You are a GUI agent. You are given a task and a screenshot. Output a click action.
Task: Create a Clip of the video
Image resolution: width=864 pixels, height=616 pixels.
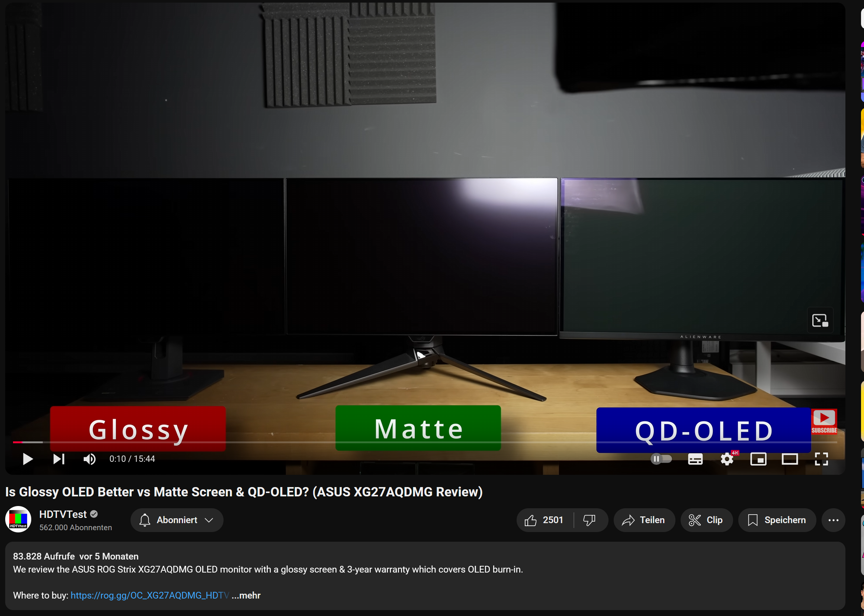point(706,520)
